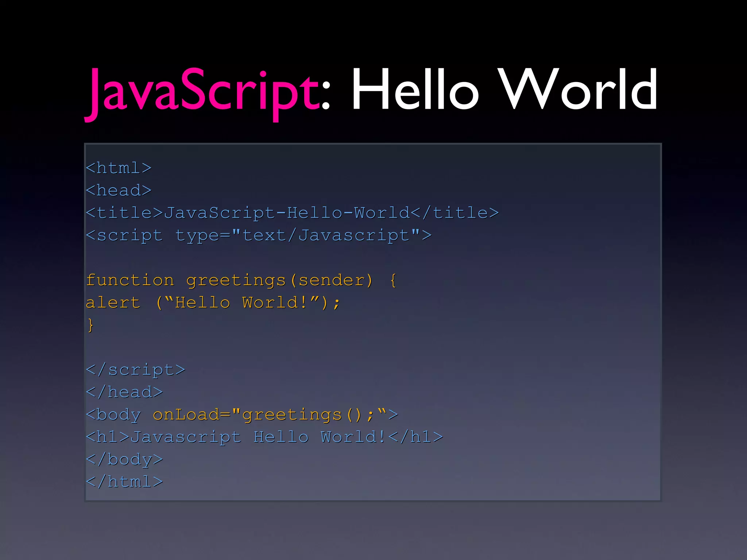The image size is (747, 560).
Task: Click the 'function greetings(sender) {' line
Action: coord(241,281)
